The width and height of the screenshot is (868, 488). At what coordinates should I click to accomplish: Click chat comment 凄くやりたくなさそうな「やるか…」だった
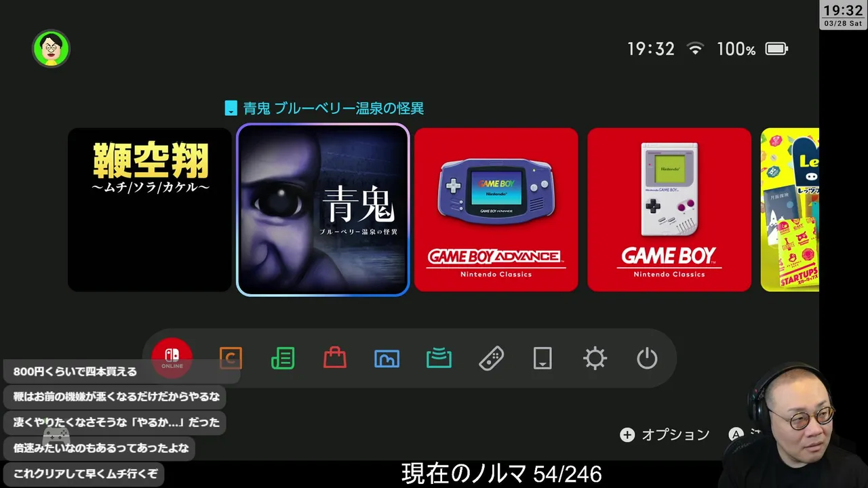pyautogui.click(x=117, y=422)
